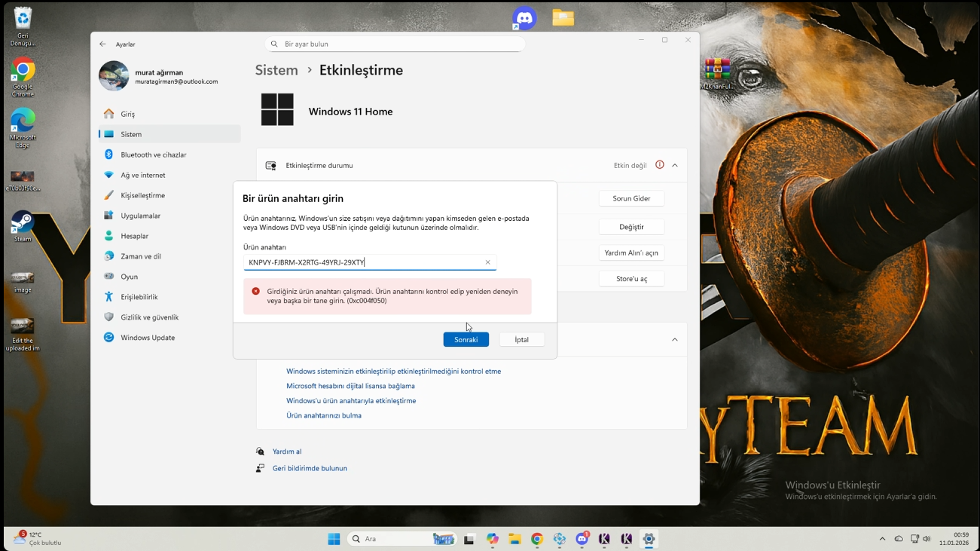Open 'Microsoft hesabını dijital lisansa bağlama' link
This screenshot has width=980, height=551.
point(350,386)
